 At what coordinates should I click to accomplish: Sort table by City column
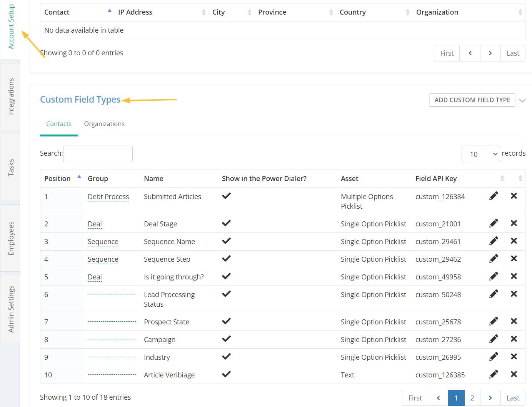[231, 12]
